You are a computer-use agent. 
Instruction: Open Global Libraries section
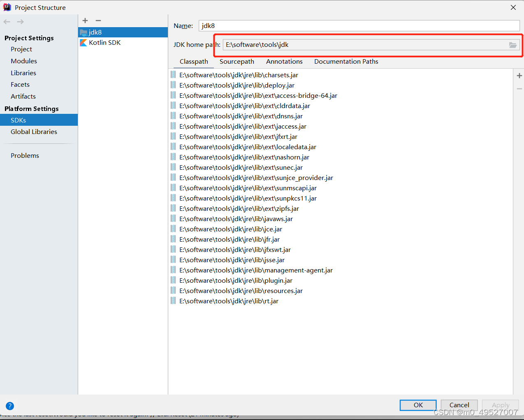pyautogui.click(x=34, y=132)
